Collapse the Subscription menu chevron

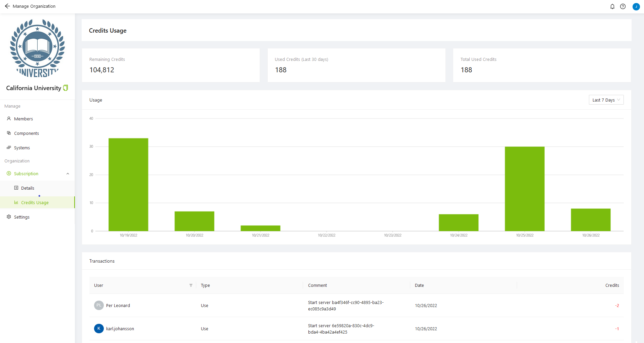(68, 174)
